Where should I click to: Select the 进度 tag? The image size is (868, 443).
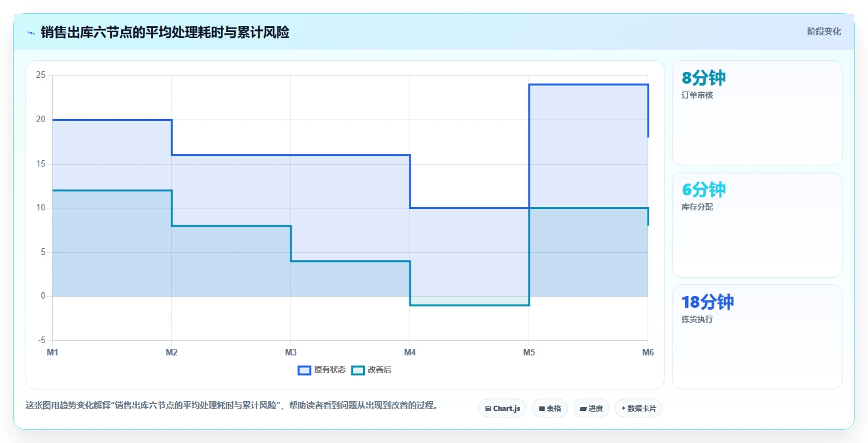click(x=591, y=408)
